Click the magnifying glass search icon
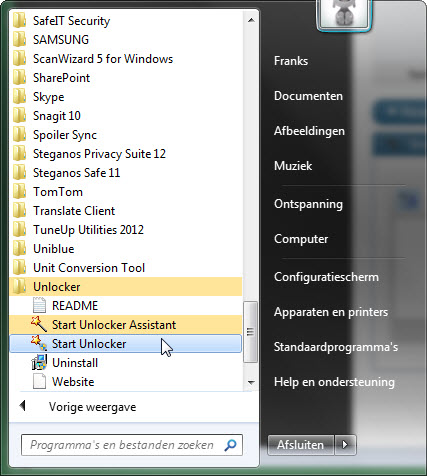This screenshot has width=427, height=476. (x=230, y=445)
